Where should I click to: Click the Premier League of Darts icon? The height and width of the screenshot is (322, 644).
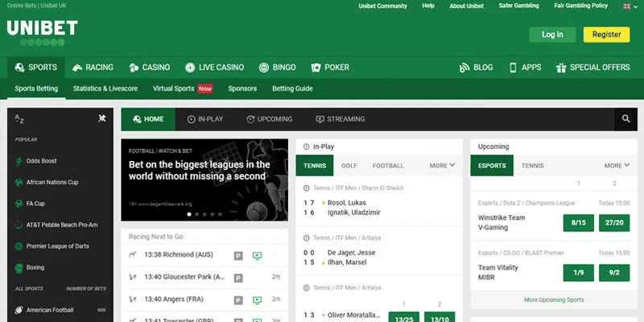(19, 246)
